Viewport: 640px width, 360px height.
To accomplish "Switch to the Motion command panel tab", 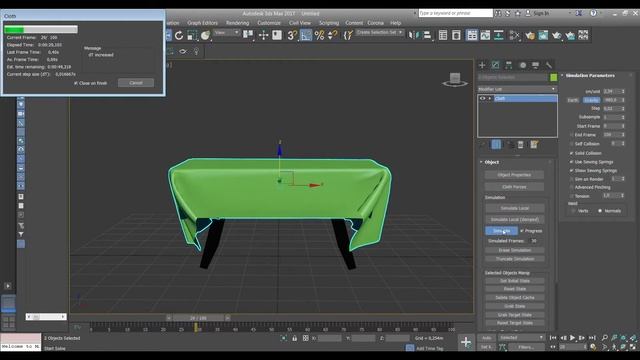I will pyautogui.click(x=522, y=65).
